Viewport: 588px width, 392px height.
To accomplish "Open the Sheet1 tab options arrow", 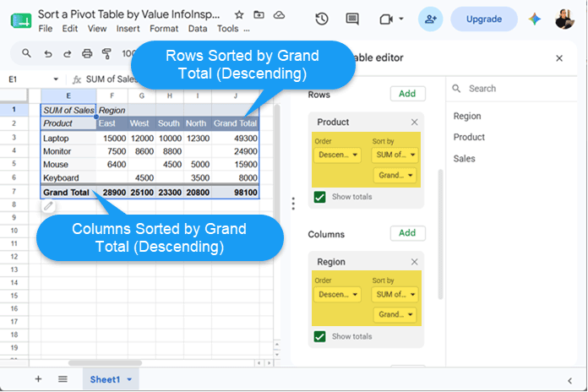I will [x=129, y=379].
